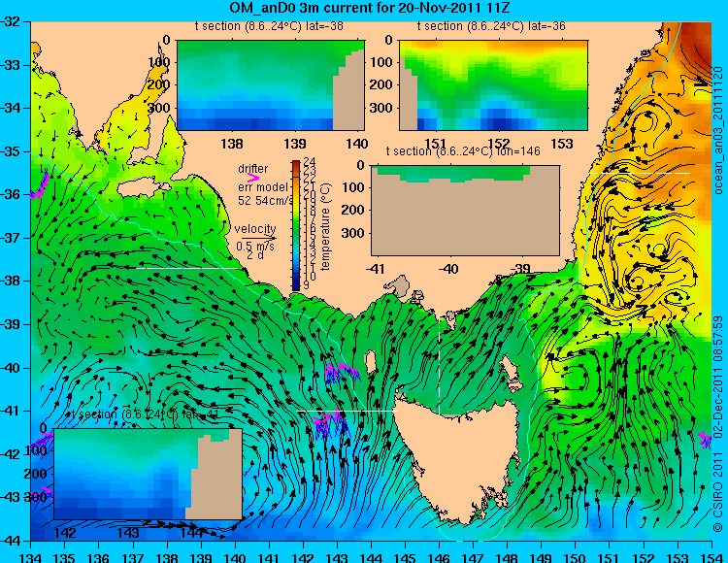Click the vertical 'temperature (°C)' label
728x563 pixels.
pyautogui.click(x=325, y=226)
